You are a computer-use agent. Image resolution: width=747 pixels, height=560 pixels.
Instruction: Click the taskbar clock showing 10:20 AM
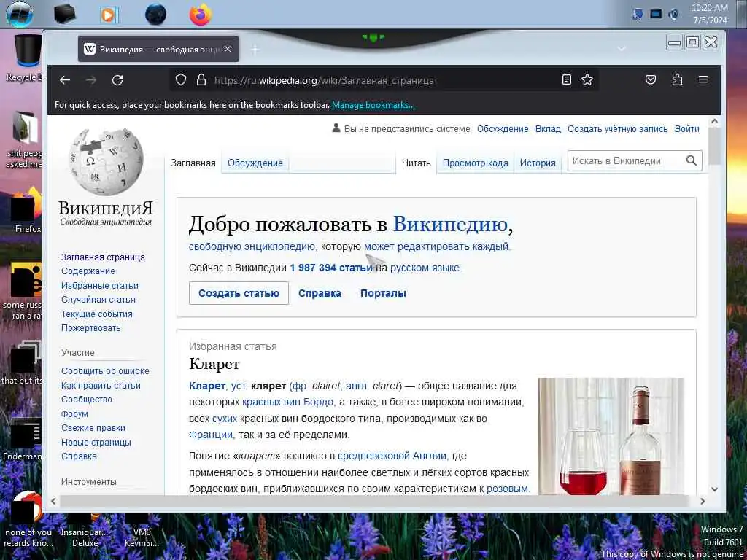(710, 14)
